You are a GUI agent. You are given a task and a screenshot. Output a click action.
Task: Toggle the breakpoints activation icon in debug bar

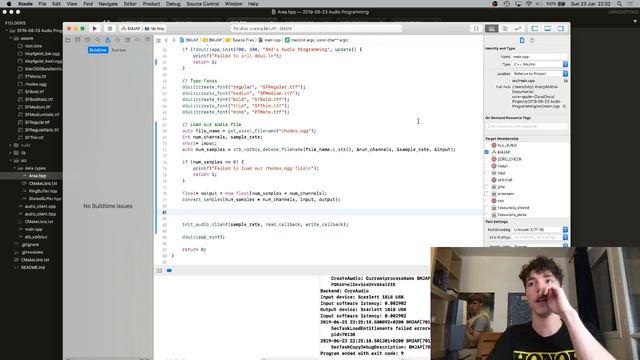(x=169, y=270)
